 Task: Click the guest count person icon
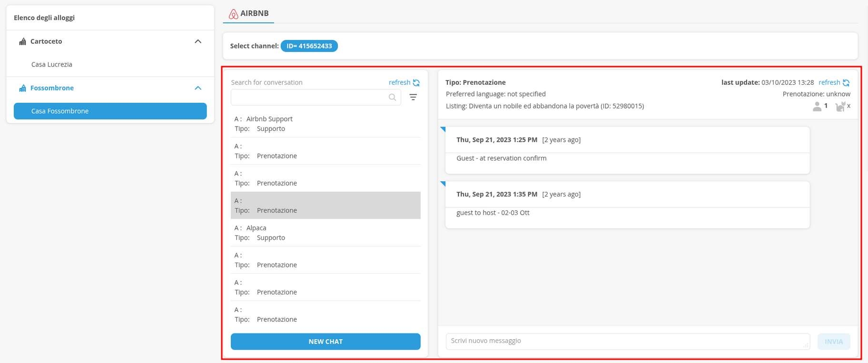[817, 107]
